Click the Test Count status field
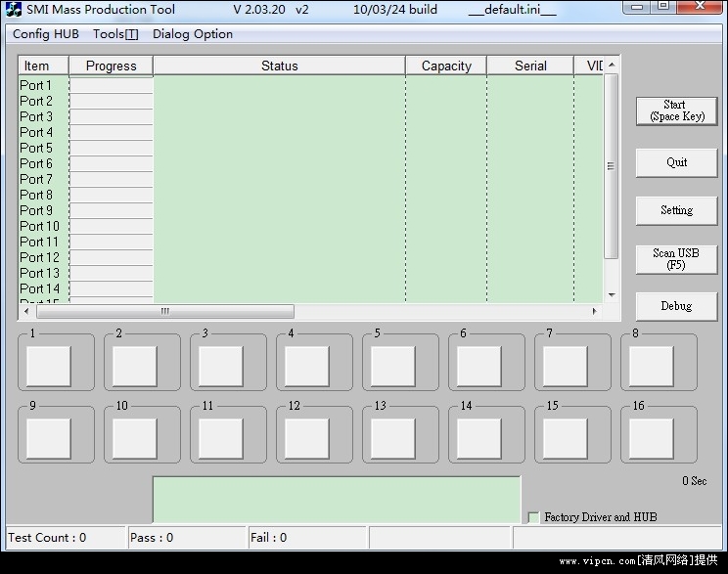 point(66,538)
